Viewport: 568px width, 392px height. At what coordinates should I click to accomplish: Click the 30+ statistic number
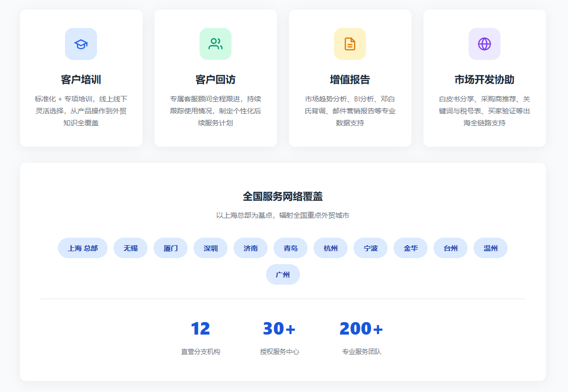click(279, 329)
